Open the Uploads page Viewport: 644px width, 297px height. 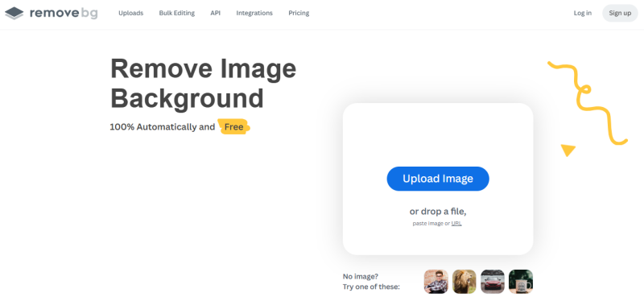(x=130, y=13)
